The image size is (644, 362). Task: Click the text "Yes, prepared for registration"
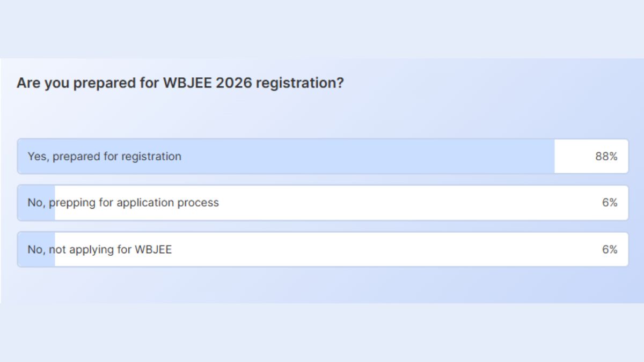click(x=104, y=156)
